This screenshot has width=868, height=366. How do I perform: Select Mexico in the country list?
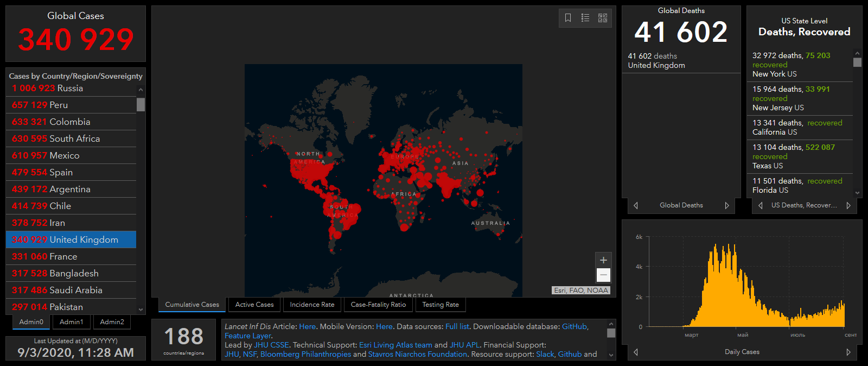(x=71, y=155)
